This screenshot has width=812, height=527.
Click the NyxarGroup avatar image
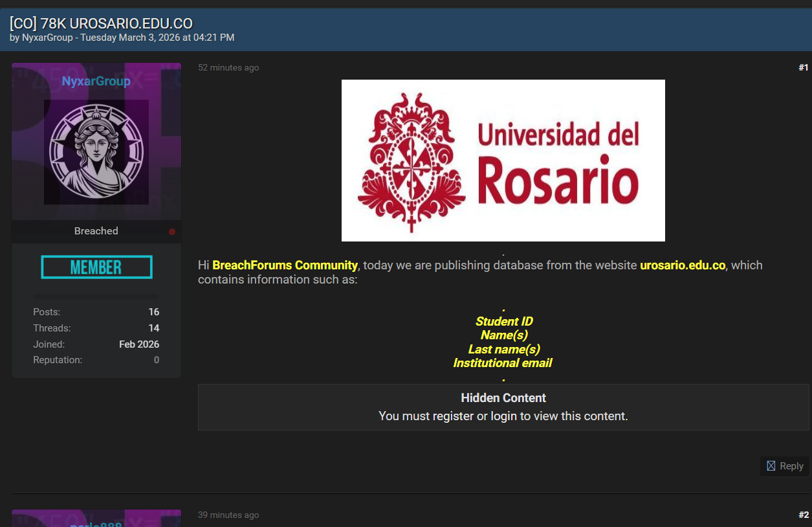point(96,152)
